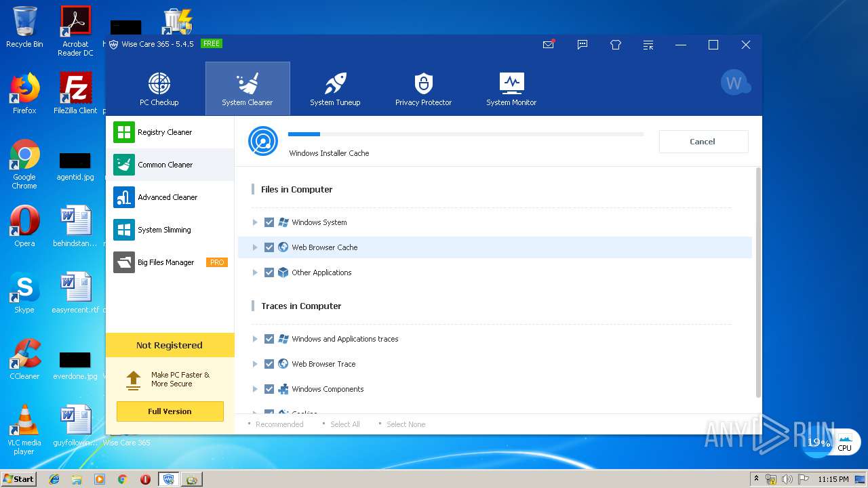
Task: Click the Recommended selection link
Action: click(279, 424)
